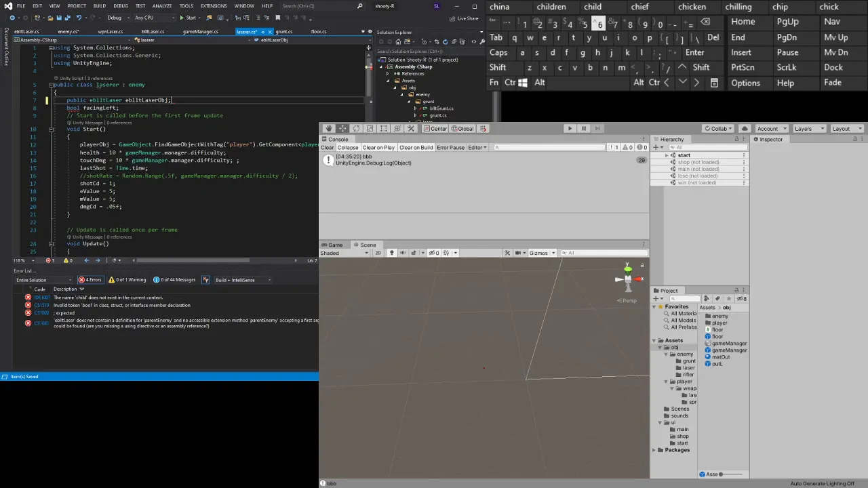
Task: Select the Unity Move tool
Action: click(x=342, y=128)
